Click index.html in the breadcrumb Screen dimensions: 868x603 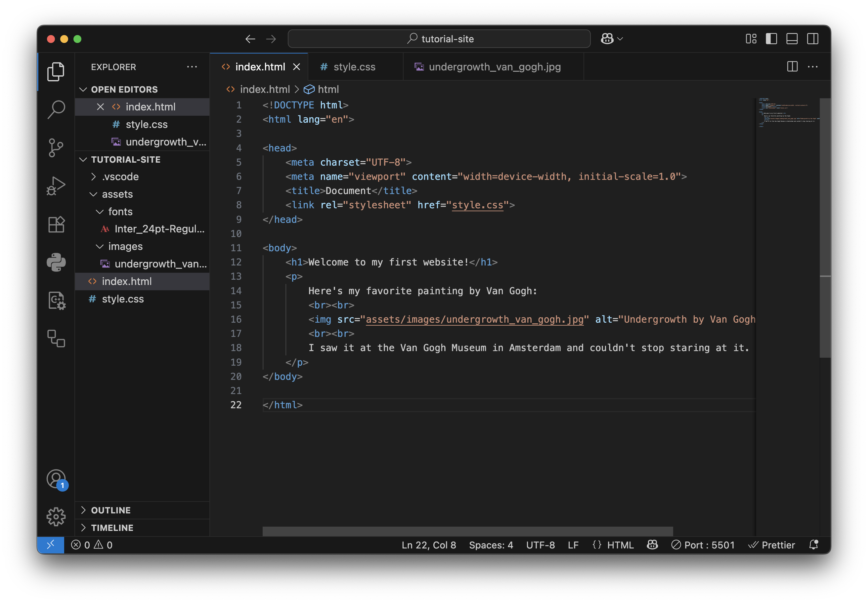258,89
